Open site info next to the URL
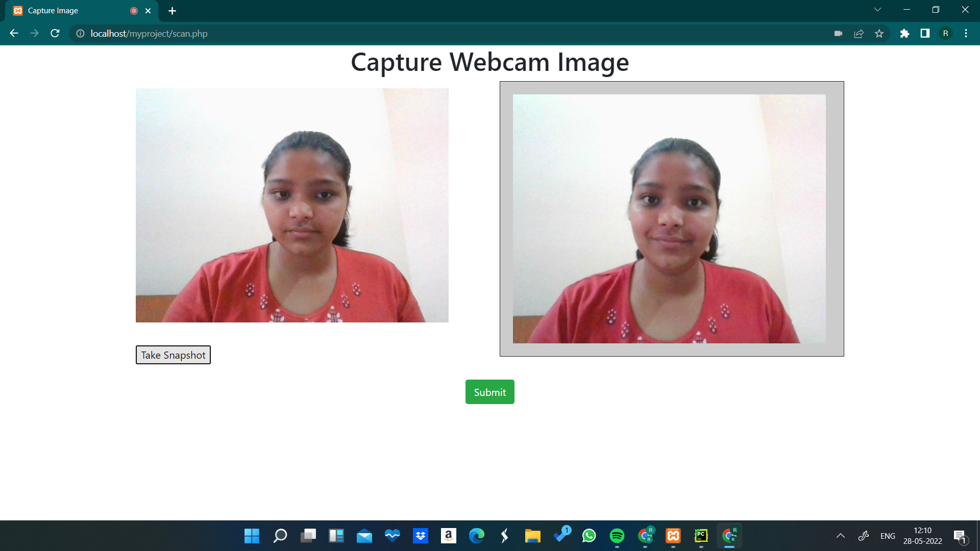980x551 pixels. tap(80, 33)
